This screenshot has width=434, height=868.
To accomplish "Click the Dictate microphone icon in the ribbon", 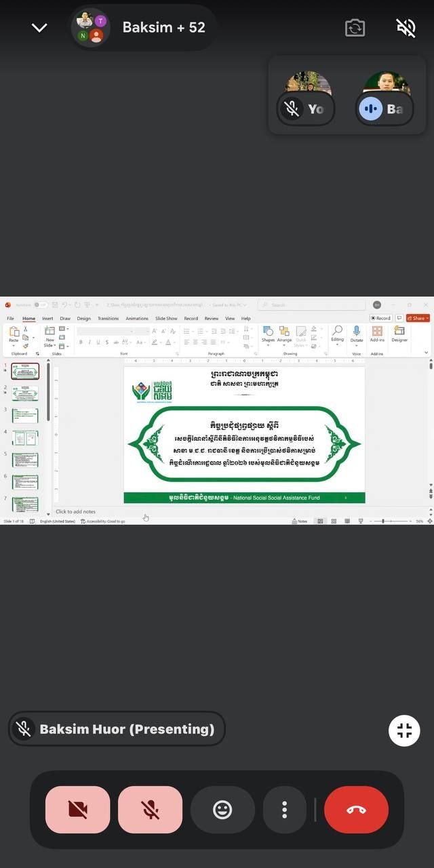I will [x=357, y=334].
